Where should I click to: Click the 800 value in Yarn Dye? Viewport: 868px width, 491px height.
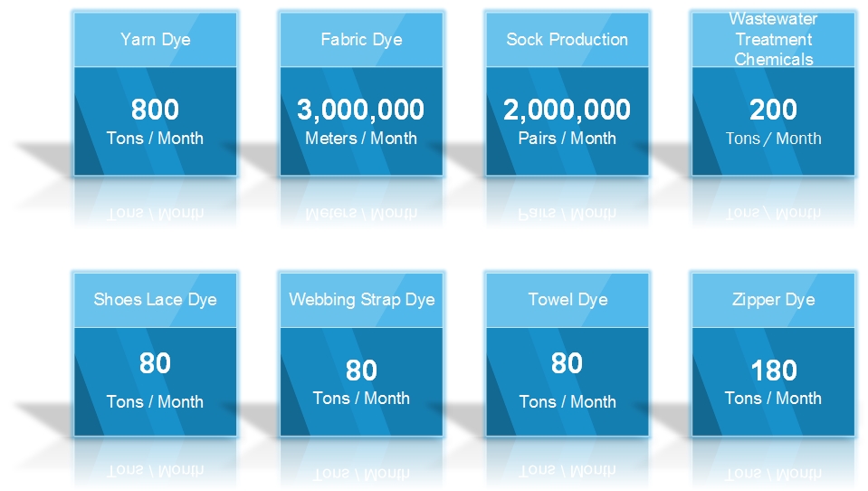tap(155, 110)
